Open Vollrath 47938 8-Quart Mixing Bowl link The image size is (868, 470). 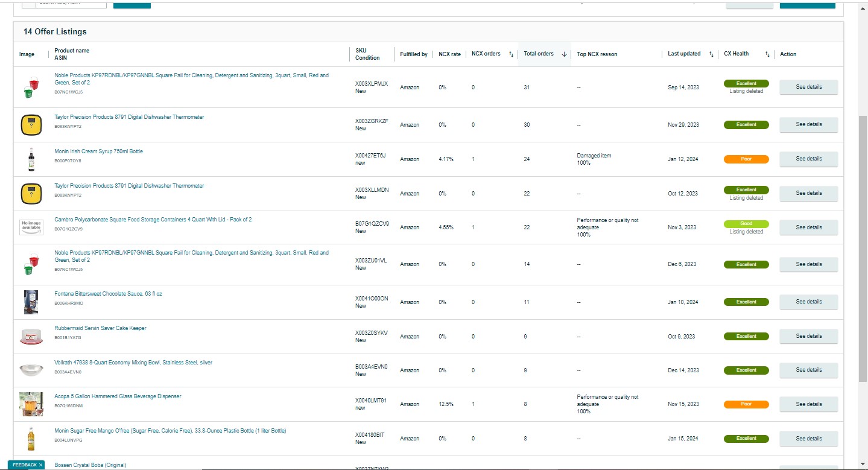(x=133, y=363)
